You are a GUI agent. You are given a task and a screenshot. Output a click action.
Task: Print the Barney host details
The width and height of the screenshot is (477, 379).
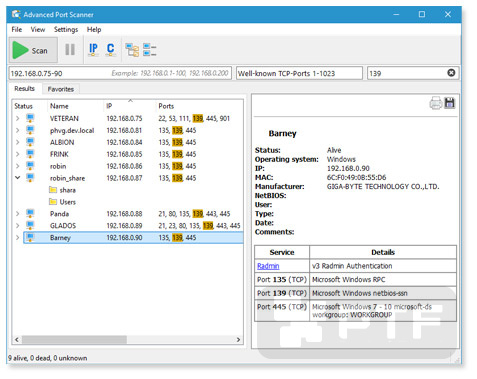coord(436,103)
